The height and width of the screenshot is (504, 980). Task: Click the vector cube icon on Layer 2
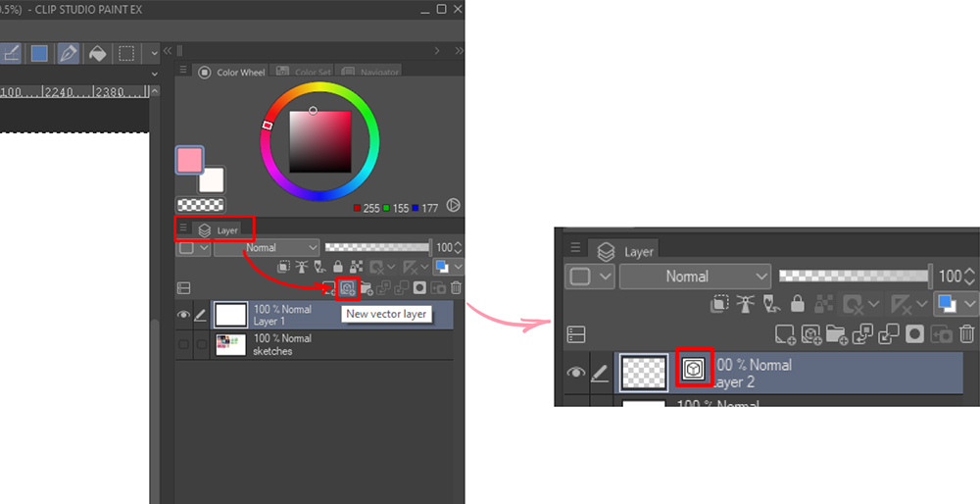[695, 369]
